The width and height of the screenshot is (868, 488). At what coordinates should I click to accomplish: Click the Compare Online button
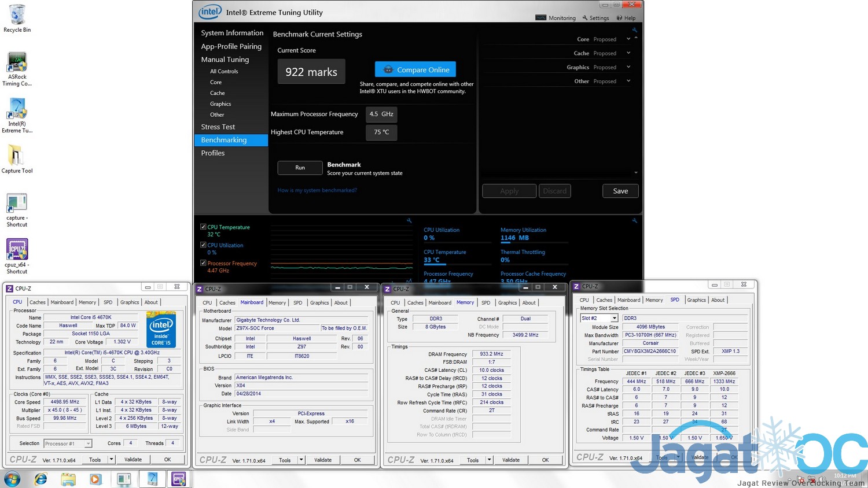coord(415,69)
